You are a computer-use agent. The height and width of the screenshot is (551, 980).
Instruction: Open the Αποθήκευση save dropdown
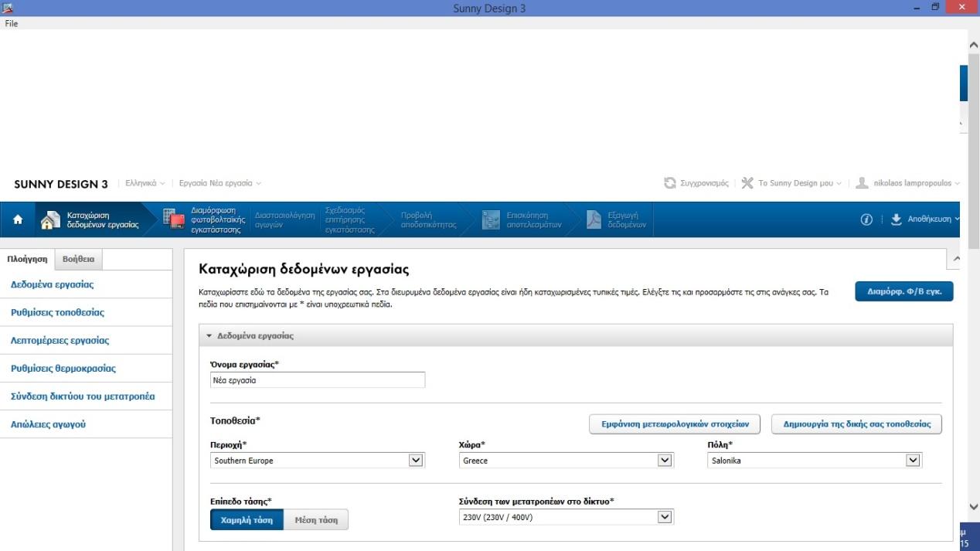coord(934,219)
